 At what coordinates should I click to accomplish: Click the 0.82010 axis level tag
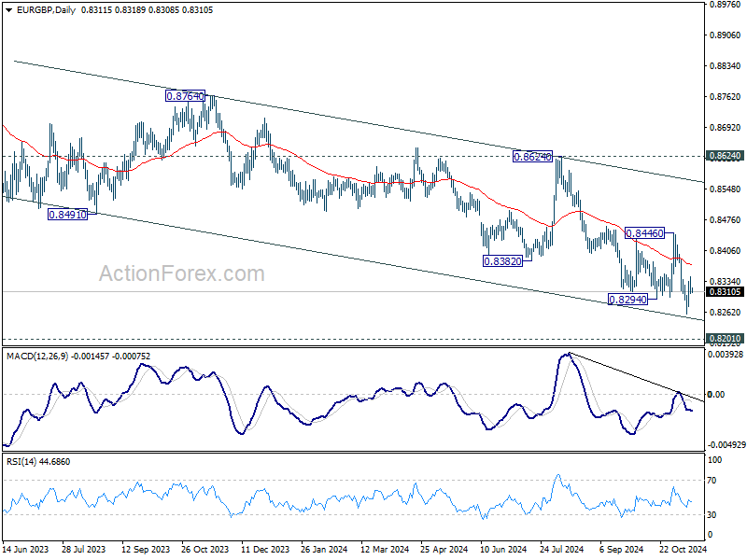tap(726, 339)
